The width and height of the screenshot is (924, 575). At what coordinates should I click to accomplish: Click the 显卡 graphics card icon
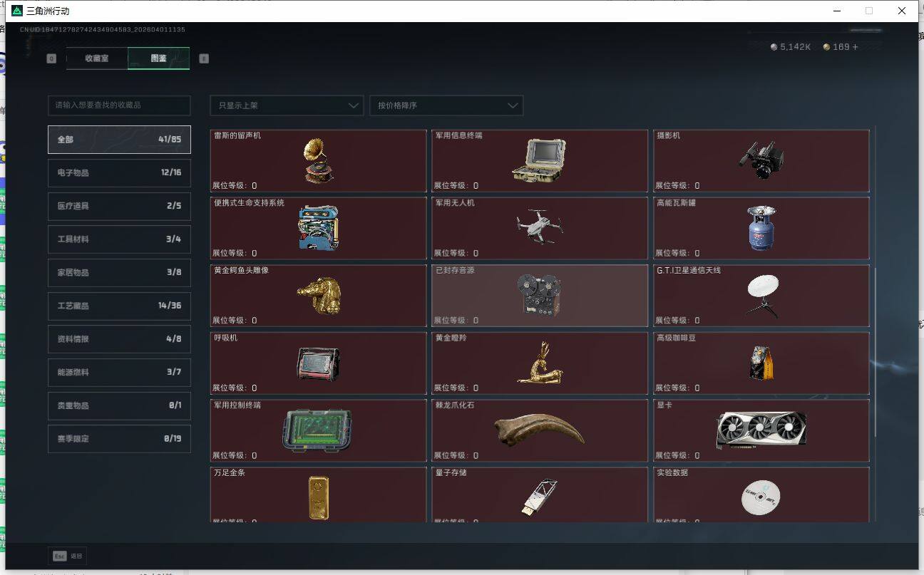coord(761,430)
